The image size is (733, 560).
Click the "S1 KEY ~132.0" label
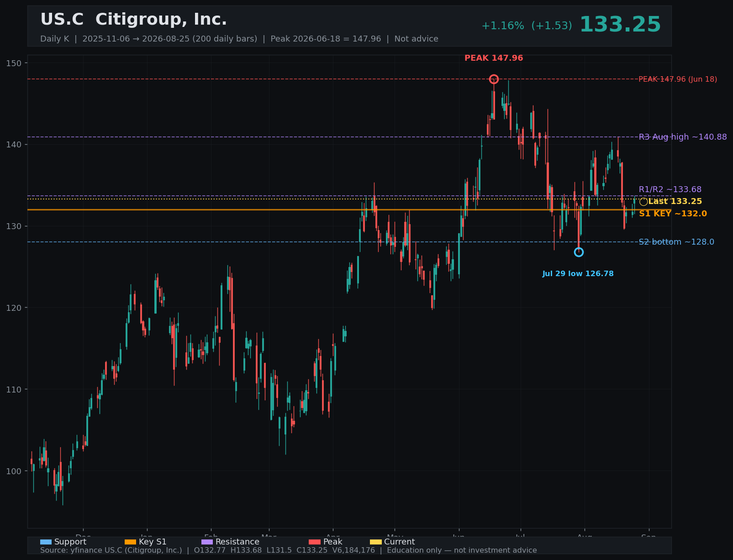[673, 214]
